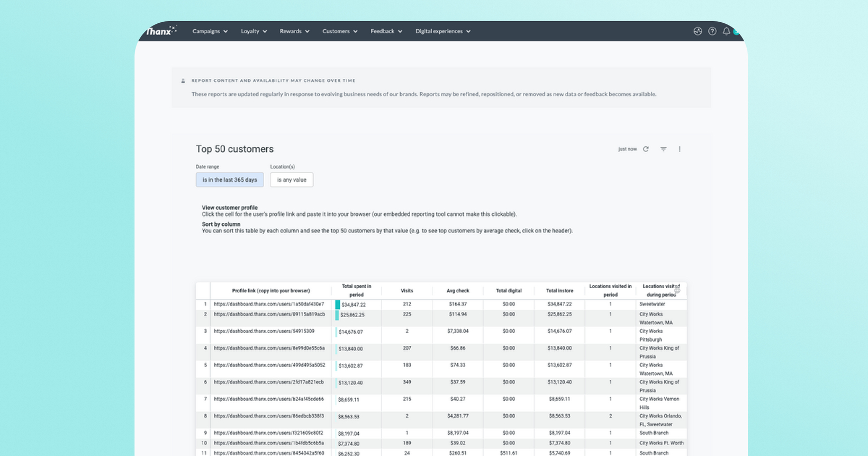Click the 'just now' refresh timestamp
The height and width of the screenshot is (456, 868).
(x=628, y=149)
